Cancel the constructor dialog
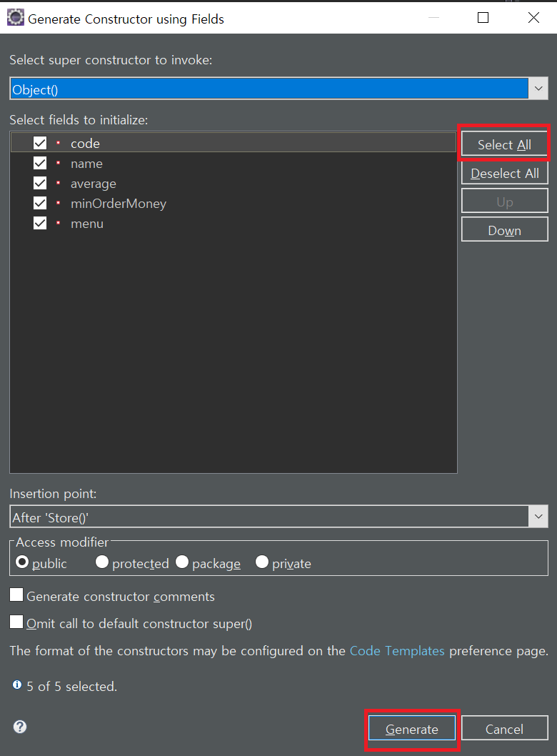Viewport: 557px width, 756px height. tap(504, 729)
